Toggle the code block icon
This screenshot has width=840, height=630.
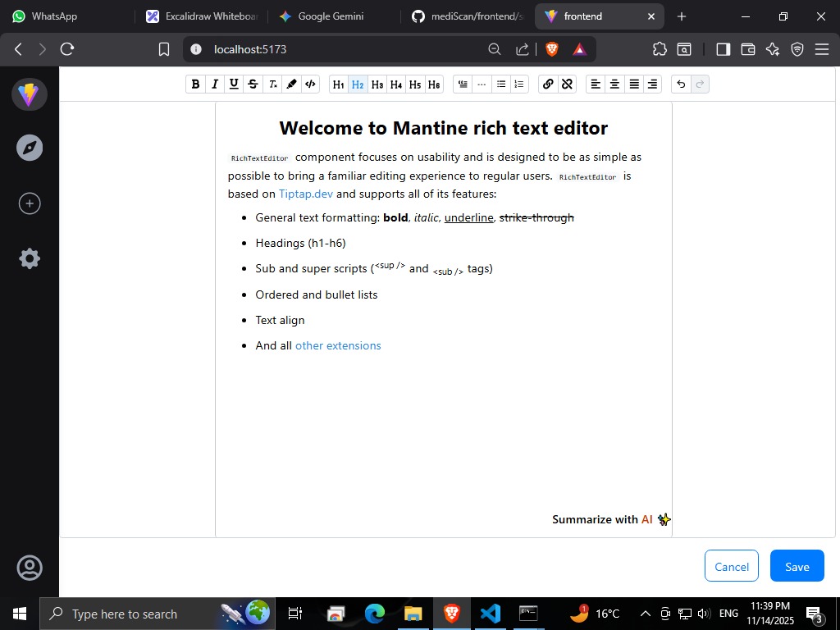[310, 84]
